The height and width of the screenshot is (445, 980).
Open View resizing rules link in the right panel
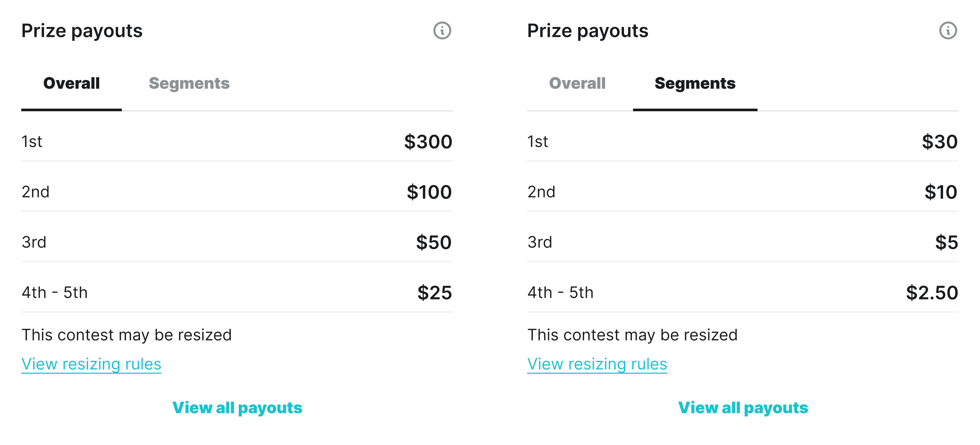(597, 364)
